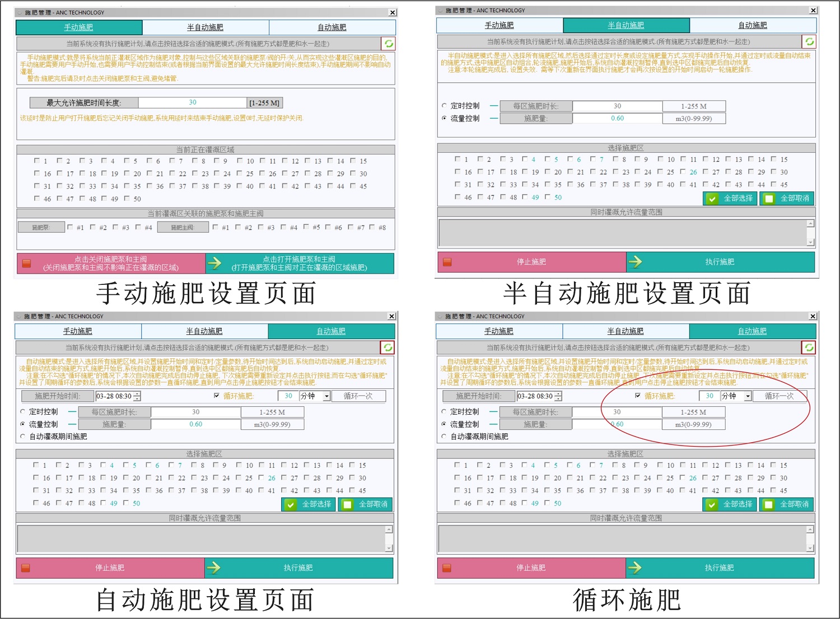
Task: Green checkmark icon on 全部选择, auto window
Action: [x=290, y=505]
